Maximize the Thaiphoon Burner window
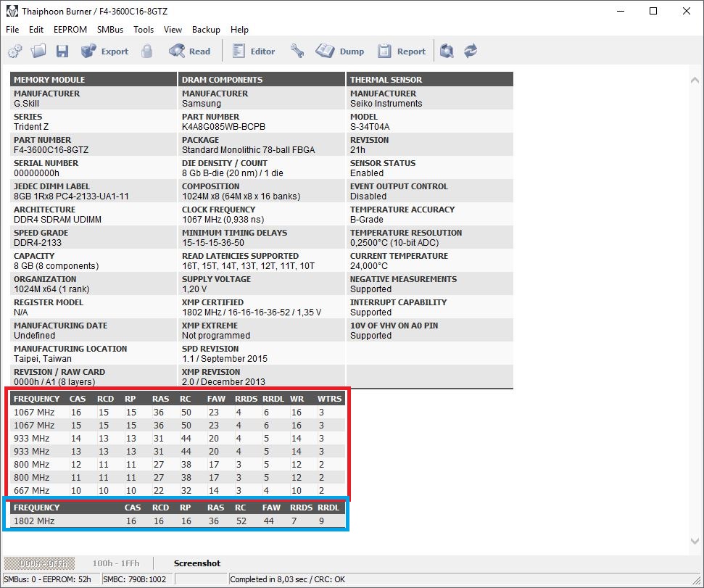Image resolution: width=704 pixels, height=588 pixels. [x=654, y=11]
